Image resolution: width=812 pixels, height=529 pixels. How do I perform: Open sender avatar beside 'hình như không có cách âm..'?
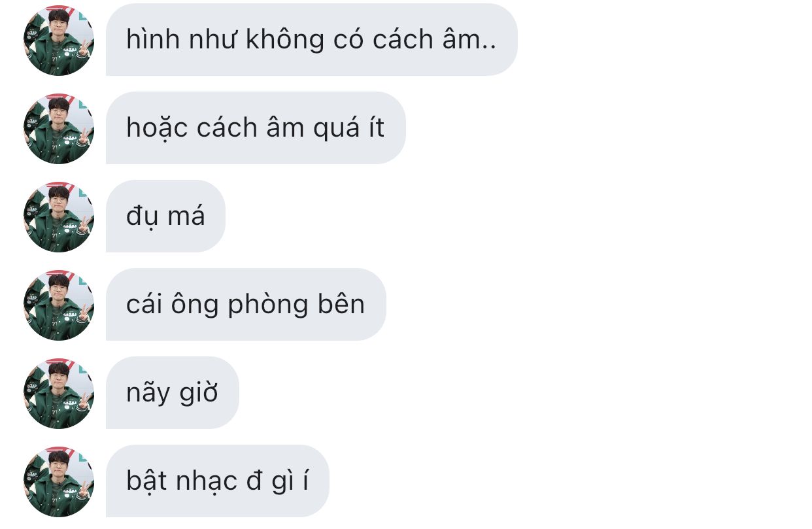[59, 40]
